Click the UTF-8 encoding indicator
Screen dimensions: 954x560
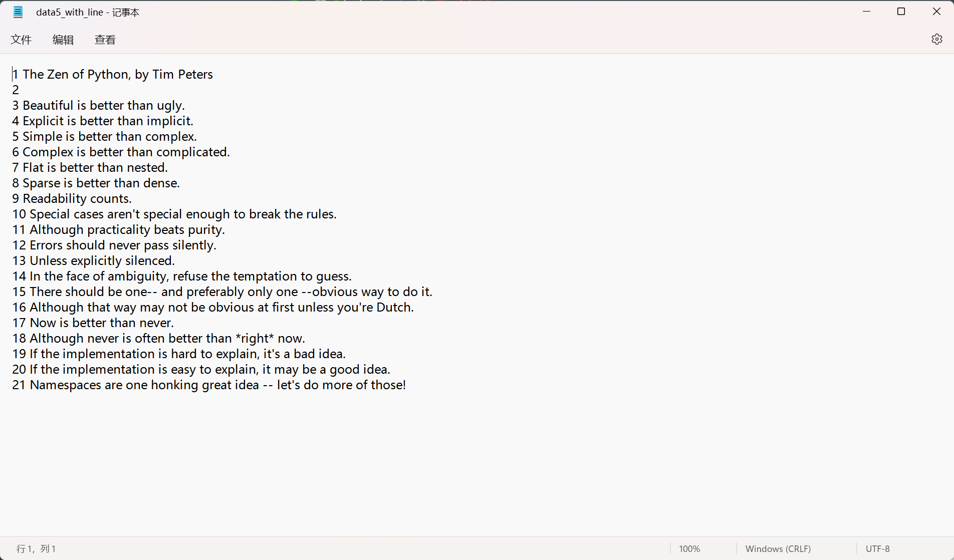(x=877, y=548)
